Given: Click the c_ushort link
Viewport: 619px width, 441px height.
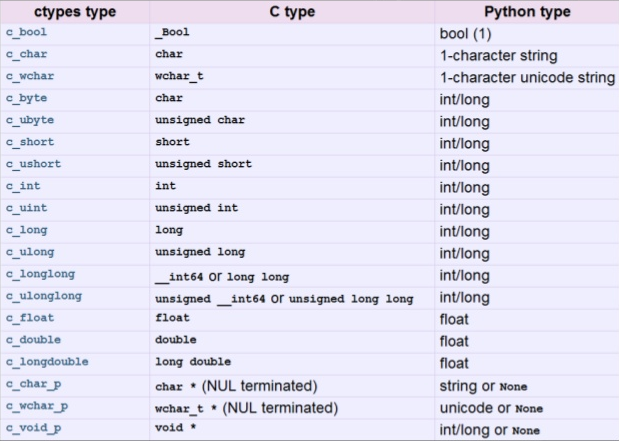Looking at the screenshot, I should click(34, 164).
